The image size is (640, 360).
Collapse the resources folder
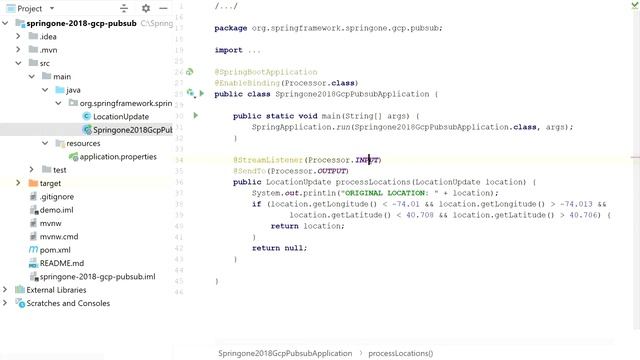[45, 143]
